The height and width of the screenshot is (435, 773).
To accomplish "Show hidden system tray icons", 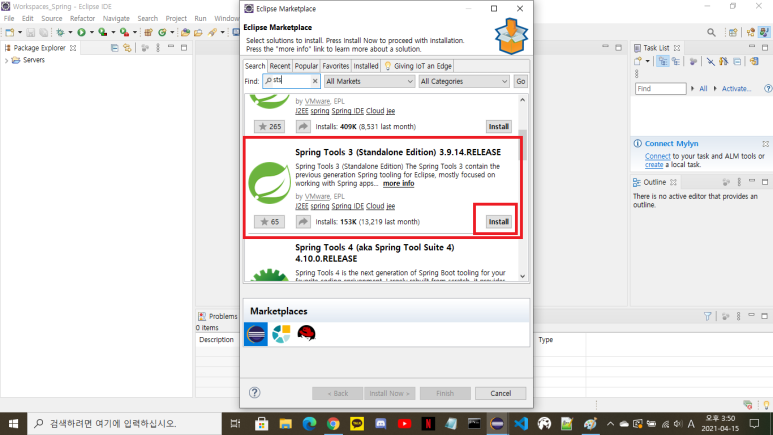I will [x=610, y=424].
